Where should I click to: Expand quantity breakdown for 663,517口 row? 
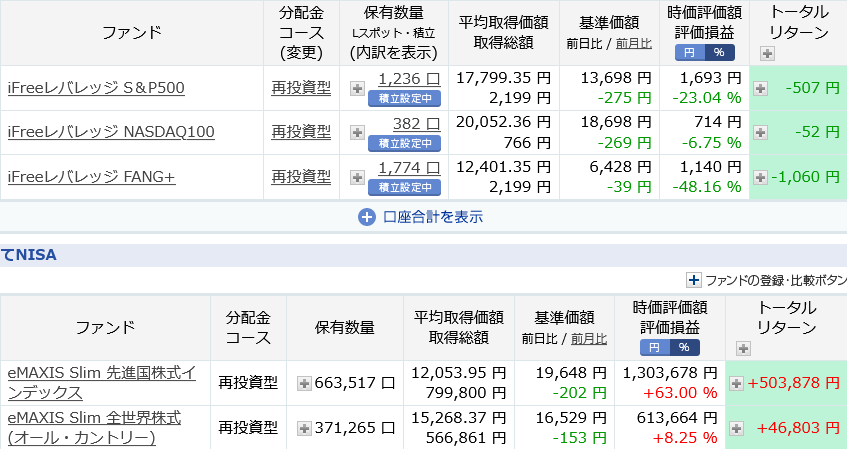(305, 384)
